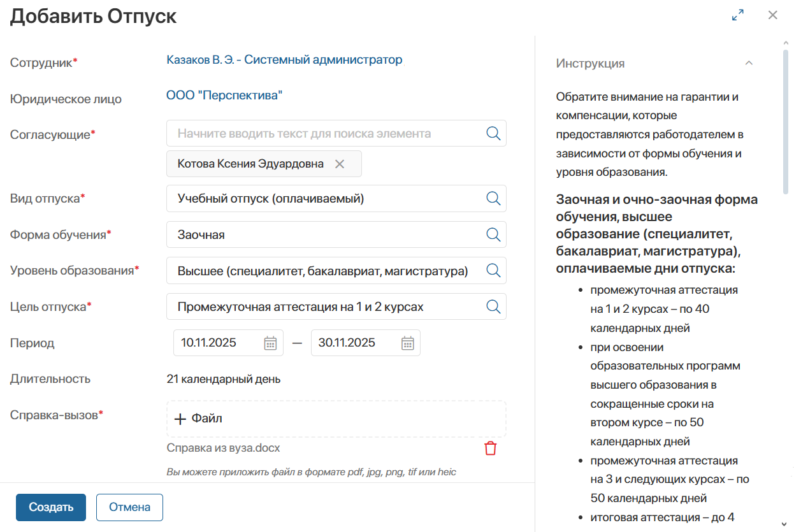
Task: Click the Согласующие search input field
Action: (325, 133)
